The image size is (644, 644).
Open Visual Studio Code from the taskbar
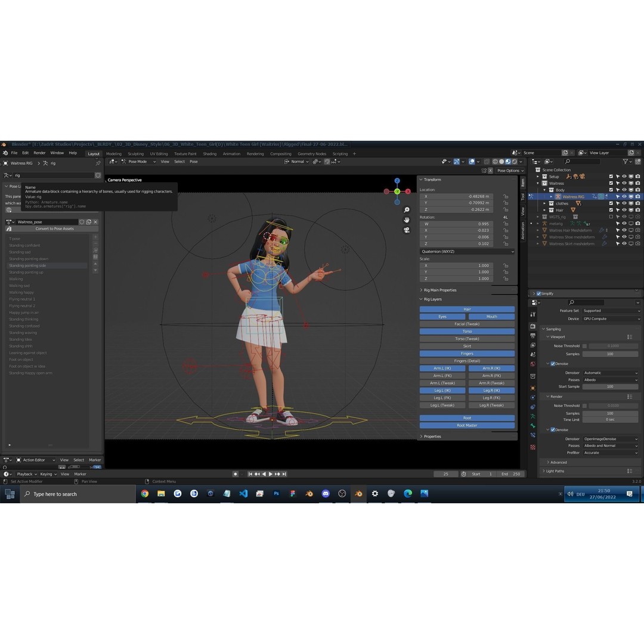tap(243, 494)
